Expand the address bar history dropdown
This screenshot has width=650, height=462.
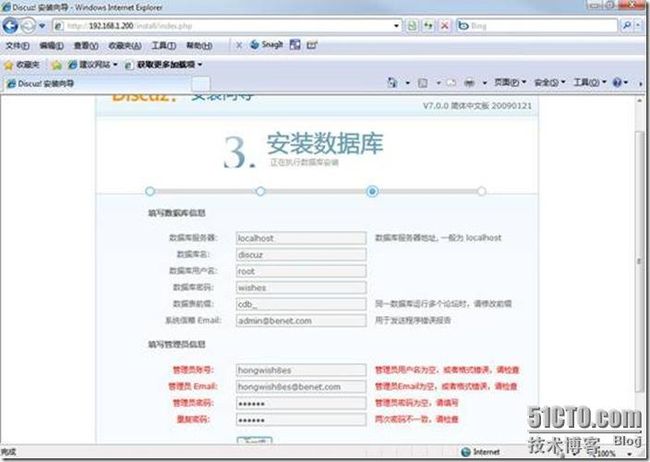point(397,26)
